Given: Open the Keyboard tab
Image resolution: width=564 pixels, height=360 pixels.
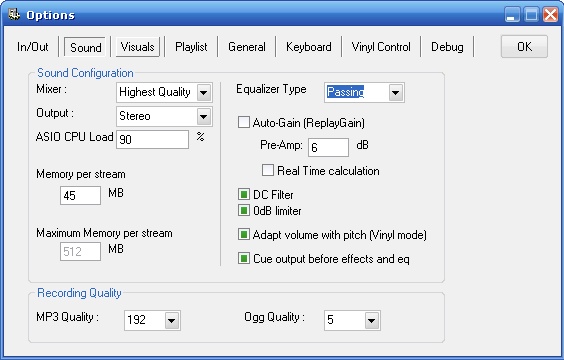Looking at the screenshot, I should [309, 47].
